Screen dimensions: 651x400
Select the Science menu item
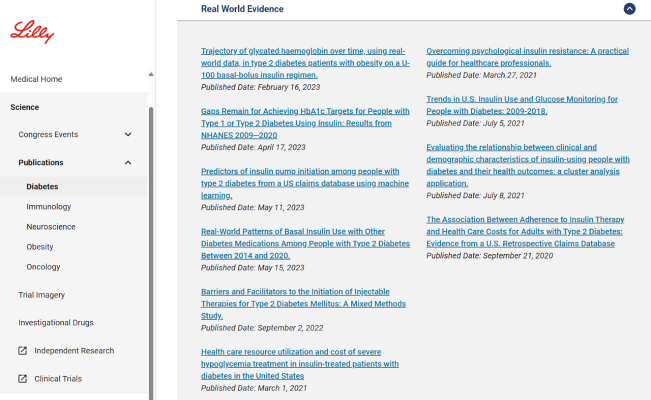tap(25, 107)
